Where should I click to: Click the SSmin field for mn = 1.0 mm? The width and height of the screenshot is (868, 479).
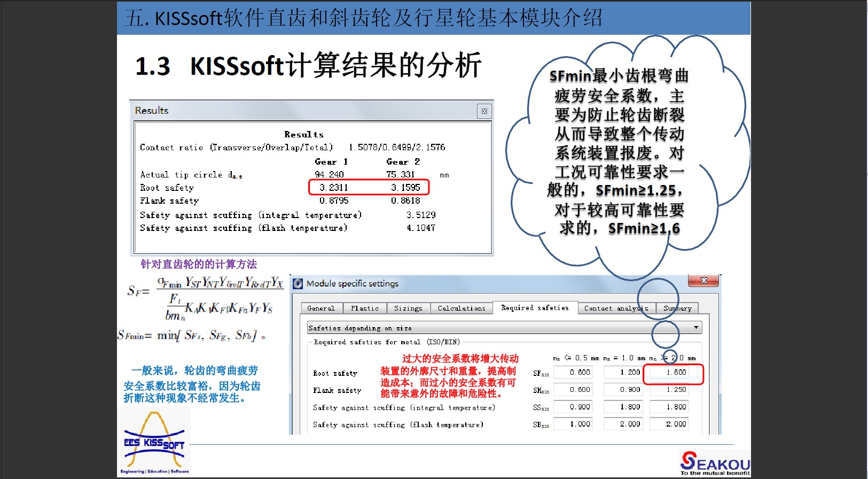[x=623, y=407]
